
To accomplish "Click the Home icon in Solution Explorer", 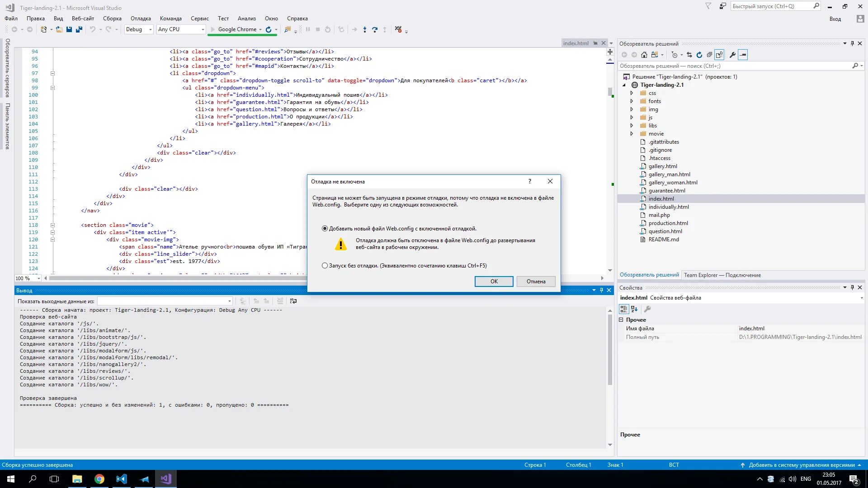I will point(644,55).
